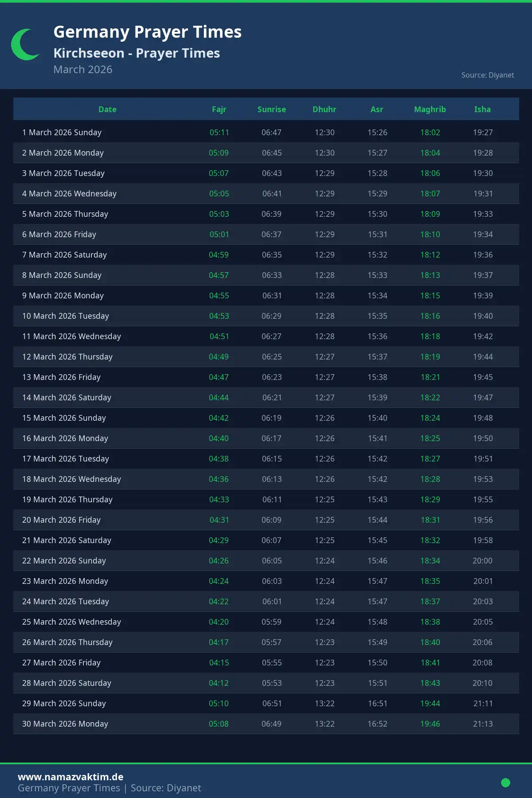Select the Asr column header
This screenshot has height=798, width=532.
377,110
